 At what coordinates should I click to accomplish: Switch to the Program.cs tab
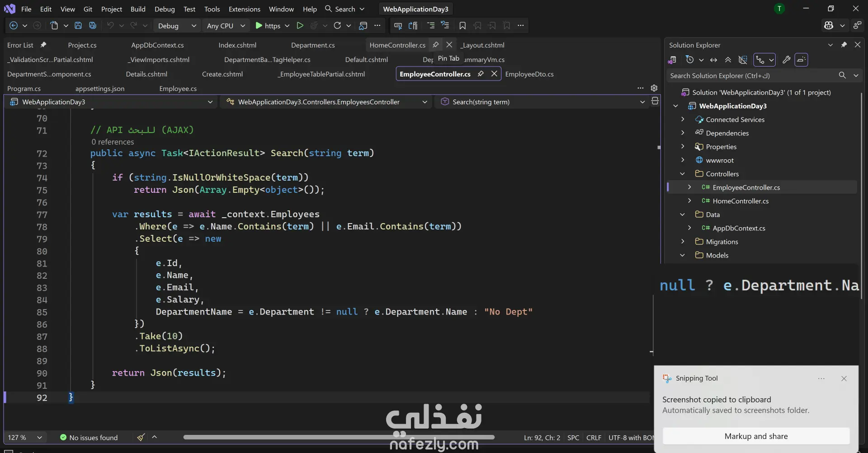tap(24, 89)
